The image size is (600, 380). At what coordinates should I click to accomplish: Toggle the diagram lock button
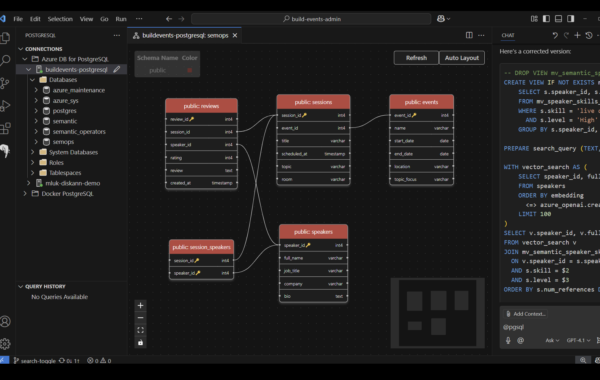140,342
